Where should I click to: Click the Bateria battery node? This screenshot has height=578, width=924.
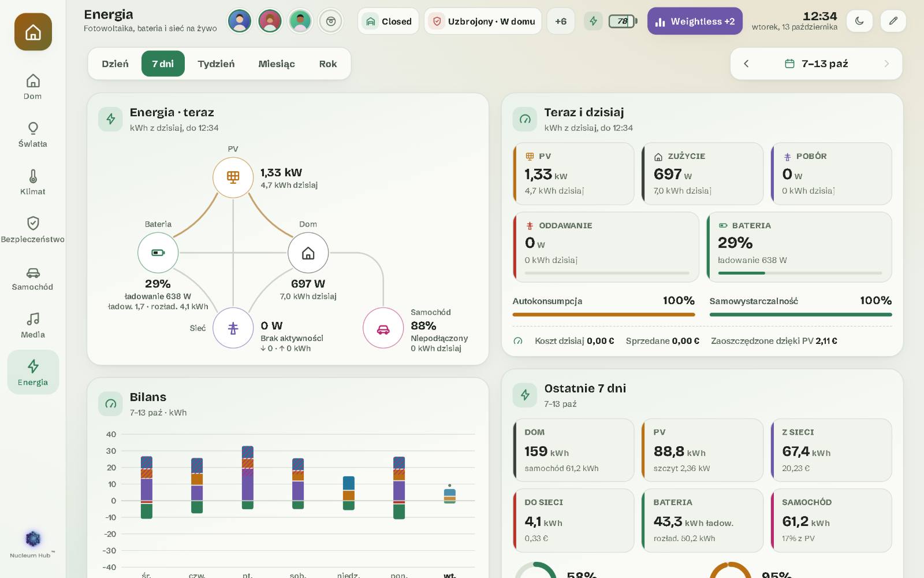point(158,253)
